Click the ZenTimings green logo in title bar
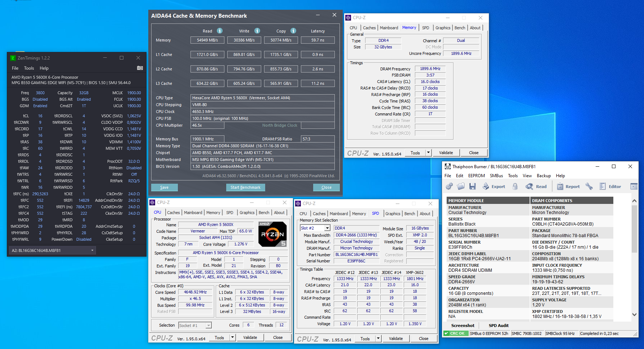The width and height of the screenshot is (644, 349). pos(13,58)
